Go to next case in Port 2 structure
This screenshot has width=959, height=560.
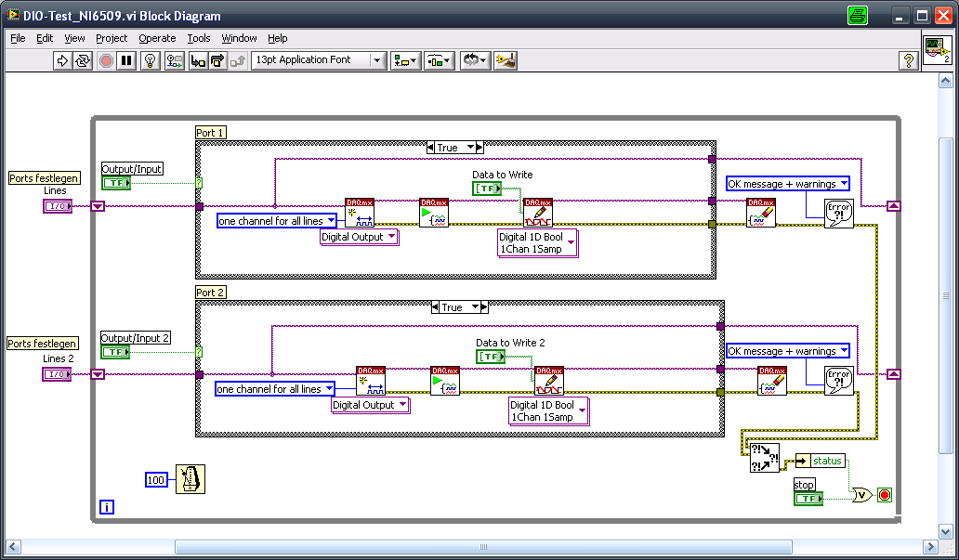click(x=484, y=307)
